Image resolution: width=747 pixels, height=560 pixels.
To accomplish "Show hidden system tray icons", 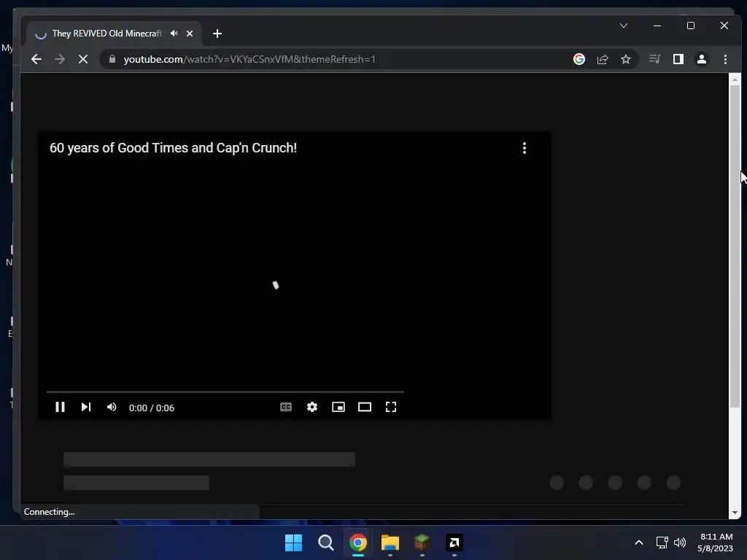I will [639, 542].
